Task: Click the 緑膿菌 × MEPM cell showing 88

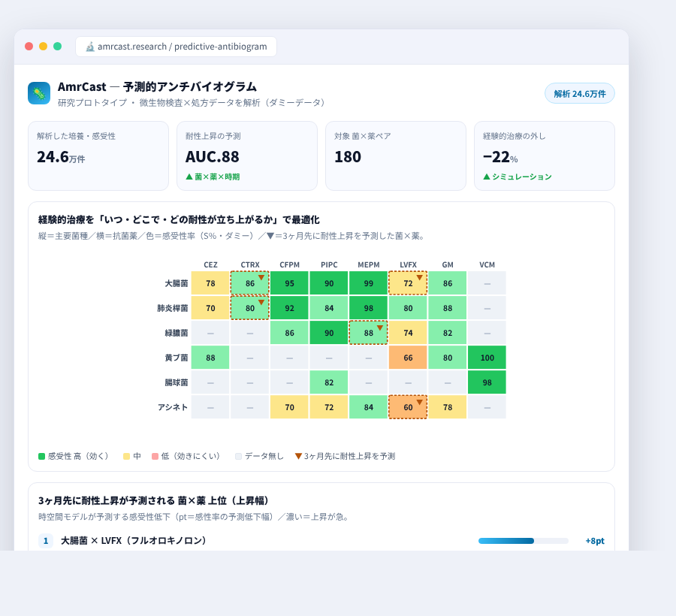Action: [369, 333]
